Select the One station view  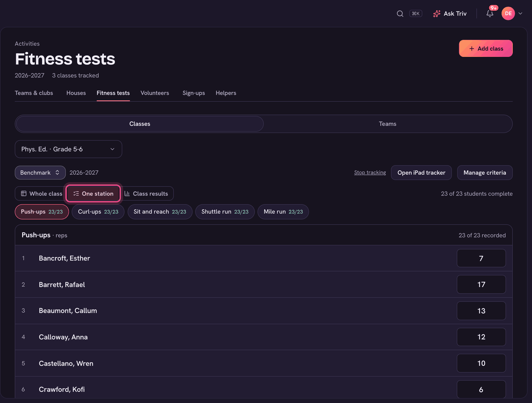click(93, 194)
